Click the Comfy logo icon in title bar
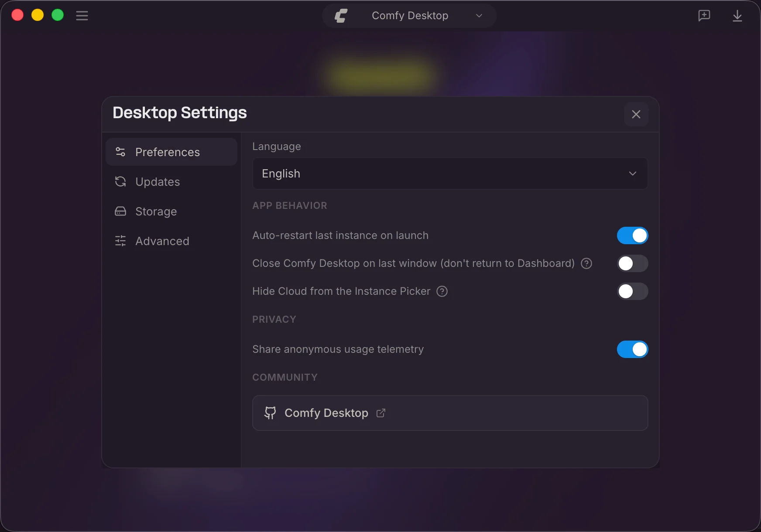Screen dimensions: 761x532 click(341, 16)
